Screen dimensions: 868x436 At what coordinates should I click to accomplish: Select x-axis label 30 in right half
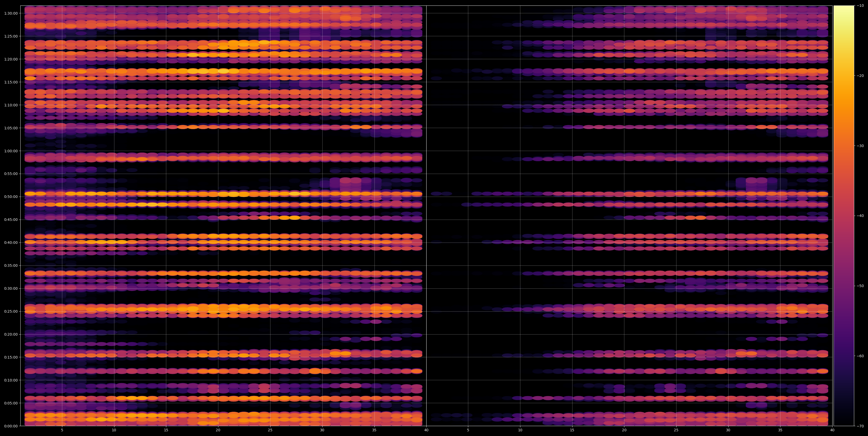(x=728, y=430)
